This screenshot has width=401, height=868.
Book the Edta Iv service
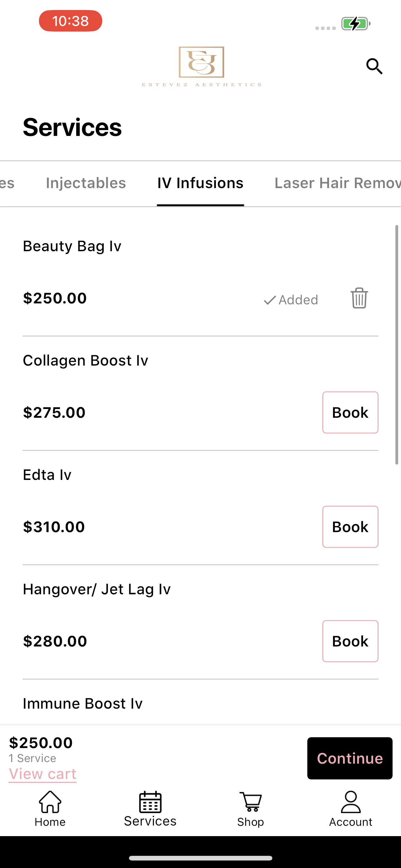click(350, 527)
